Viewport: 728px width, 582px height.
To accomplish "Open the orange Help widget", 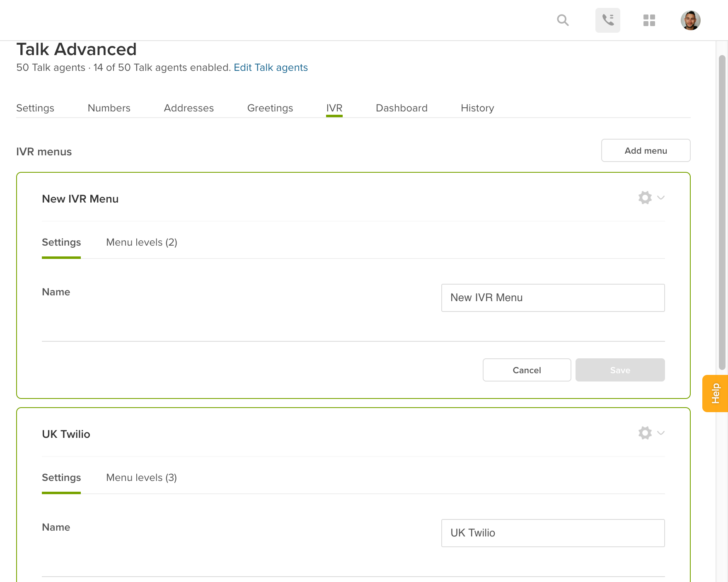I will click(x=715, y=393).
